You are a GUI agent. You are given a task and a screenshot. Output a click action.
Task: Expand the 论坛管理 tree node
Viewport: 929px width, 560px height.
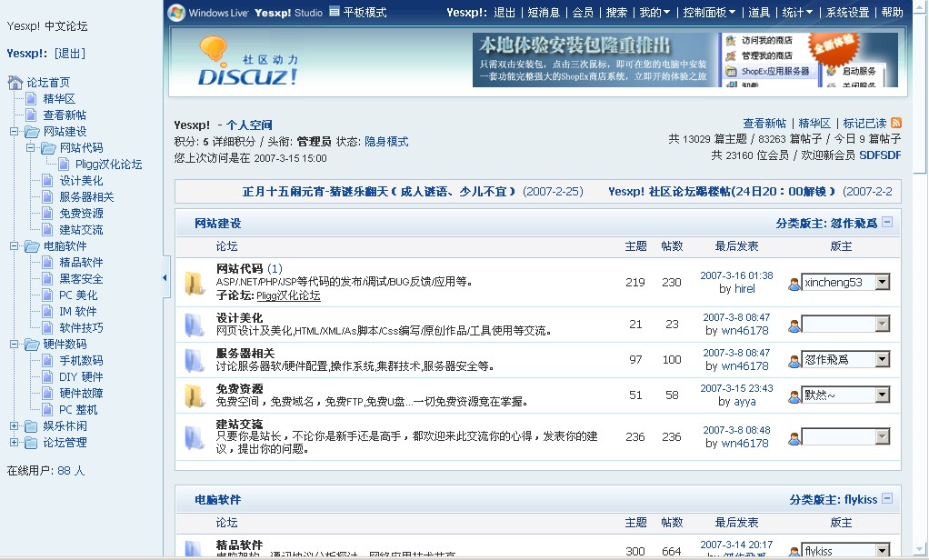point(15,443)
